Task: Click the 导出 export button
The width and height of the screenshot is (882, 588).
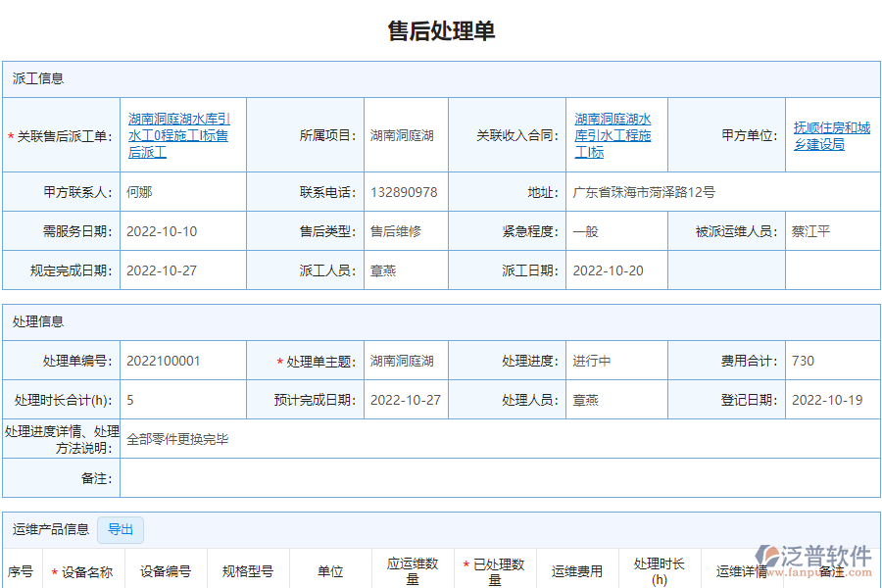Action: coord(121,529)
